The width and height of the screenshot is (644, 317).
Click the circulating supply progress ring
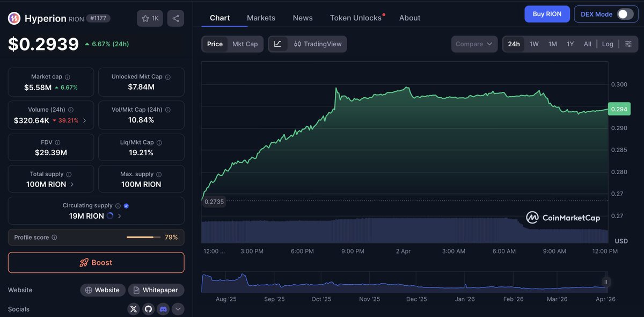click(110, 216)
